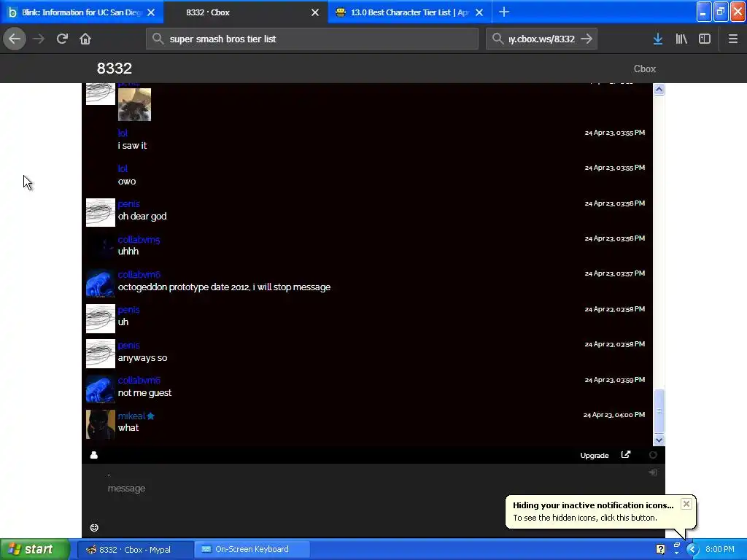
Task: Click the chat scrollbar down arrow
Action: [x=659, y=440]
